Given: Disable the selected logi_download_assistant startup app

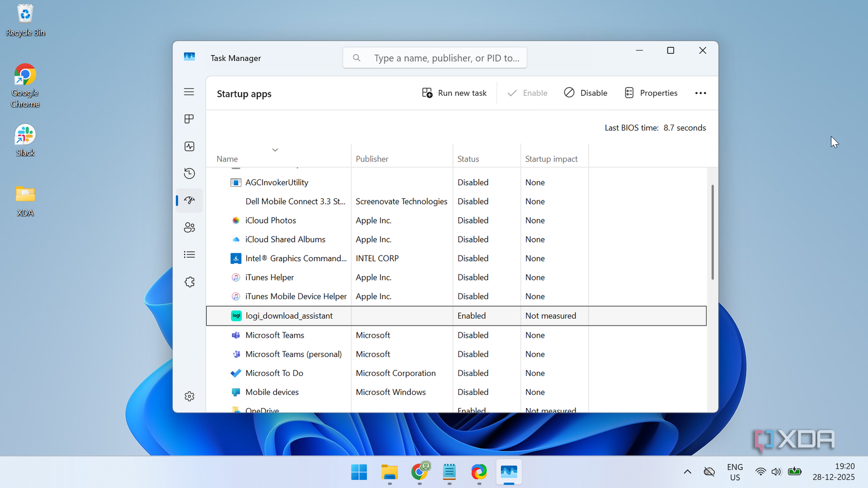Looking at the screenshot, I should [586, 93].
